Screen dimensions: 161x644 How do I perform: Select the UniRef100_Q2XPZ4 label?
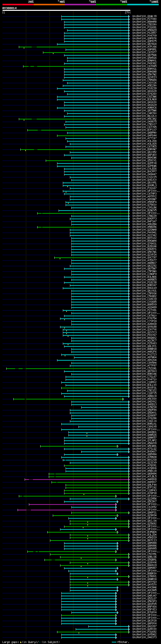(144, 255)
